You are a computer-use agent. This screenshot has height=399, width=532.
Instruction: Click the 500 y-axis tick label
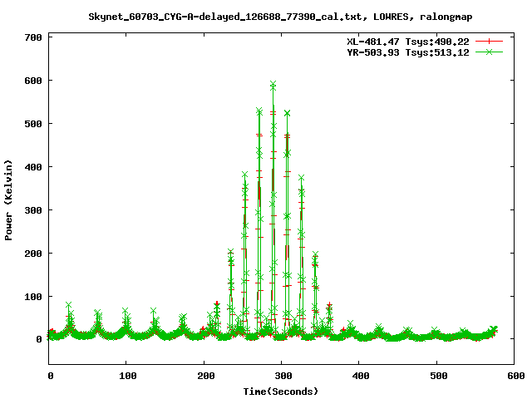click(33, 124)
